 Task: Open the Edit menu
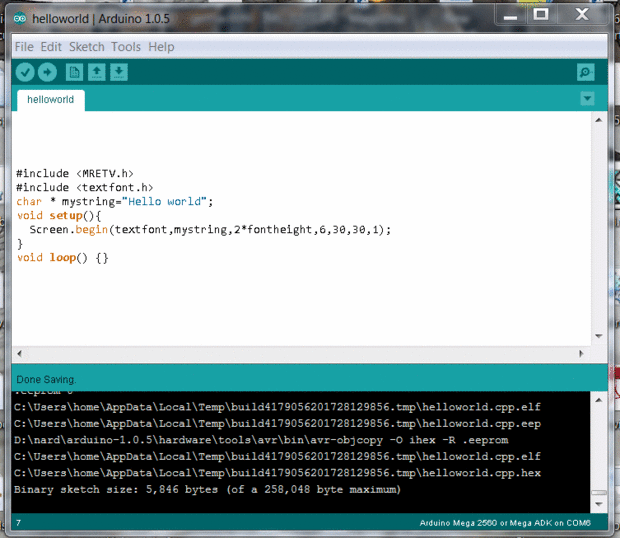click(51, 47)
